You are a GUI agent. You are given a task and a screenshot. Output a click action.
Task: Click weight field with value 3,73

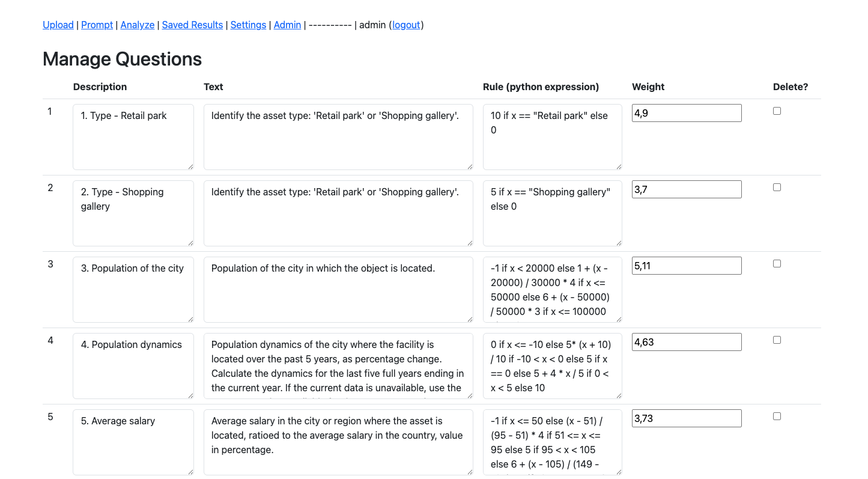[686, 418]
